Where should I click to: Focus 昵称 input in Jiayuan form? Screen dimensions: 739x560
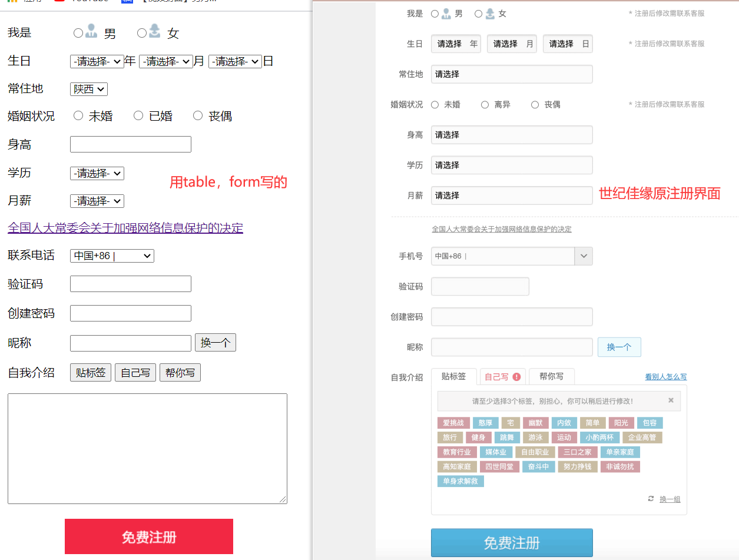pyautogui.click(x=512, y=347)
